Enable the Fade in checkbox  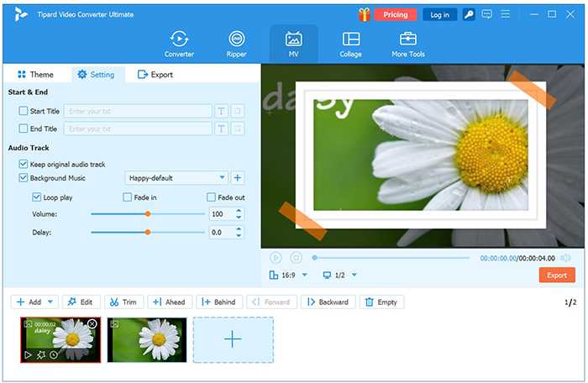click(x=128, y=197)
